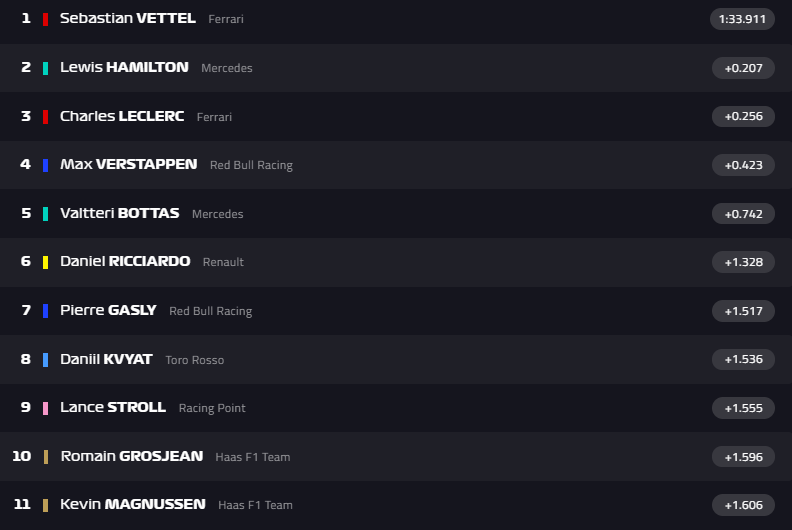Open Charles Leclerc's driver entry

point(122,116)
